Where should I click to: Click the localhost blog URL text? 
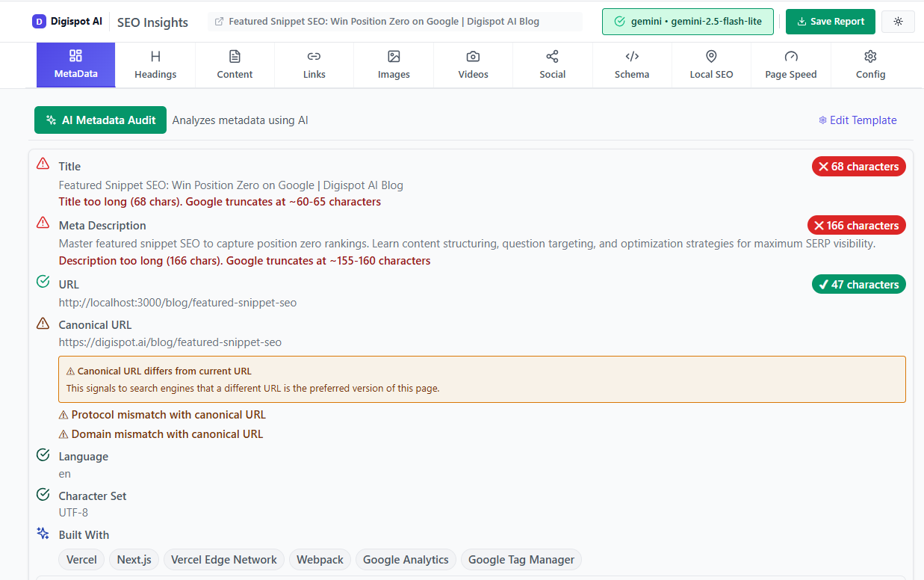pos(178,303)
